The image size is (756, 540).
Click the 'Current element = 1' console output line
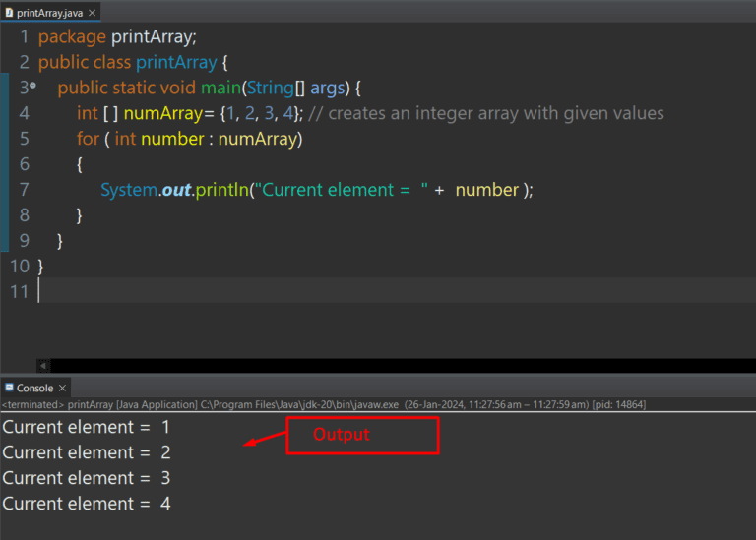coord(87,428)
